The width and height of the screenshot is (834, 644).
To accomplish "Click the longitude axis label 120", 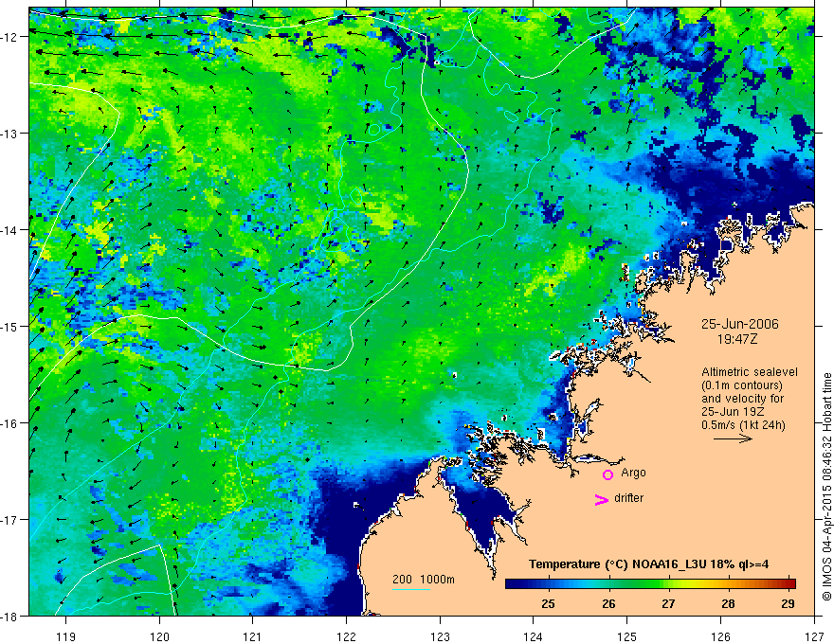I will point(159,636).
